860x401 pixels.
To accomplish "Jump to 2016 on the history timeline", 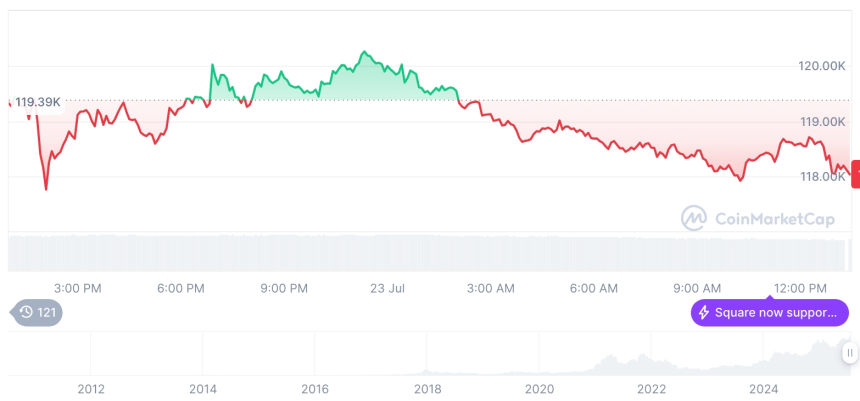I will click(x=315, y=388).
